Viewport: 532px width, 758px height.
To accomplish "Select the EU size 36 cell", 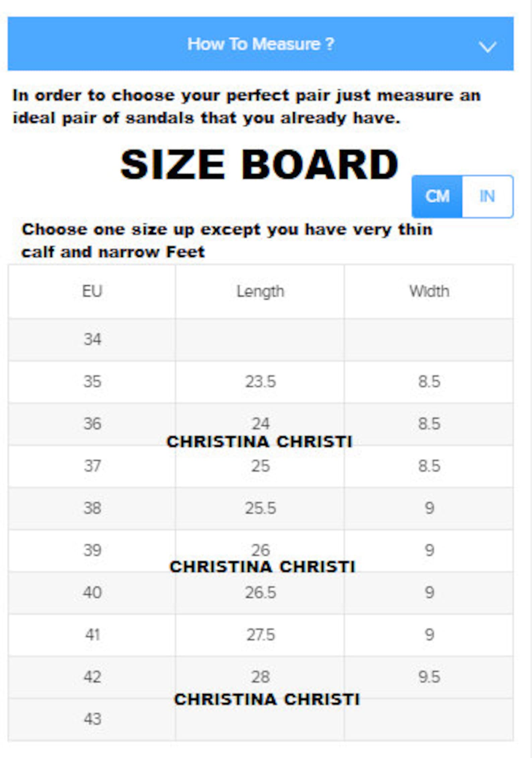I will (x=92, y=424).
